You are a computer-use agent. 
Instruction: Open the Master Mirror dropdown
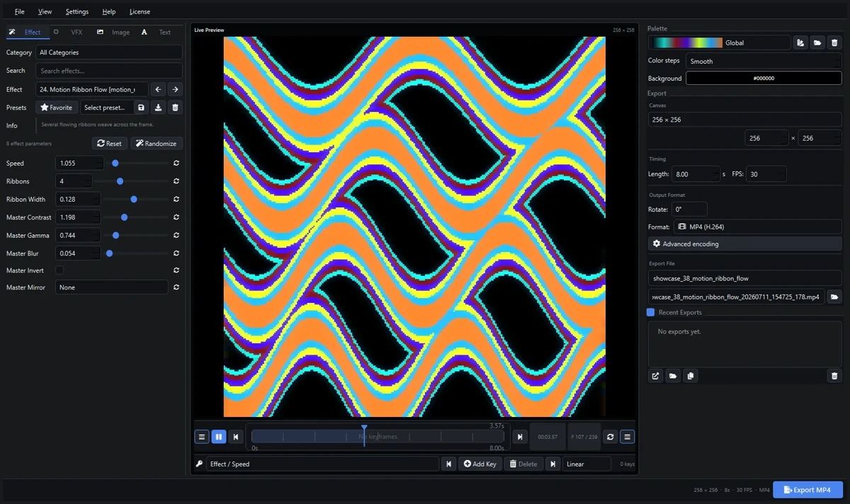click(x=112, y=287)
